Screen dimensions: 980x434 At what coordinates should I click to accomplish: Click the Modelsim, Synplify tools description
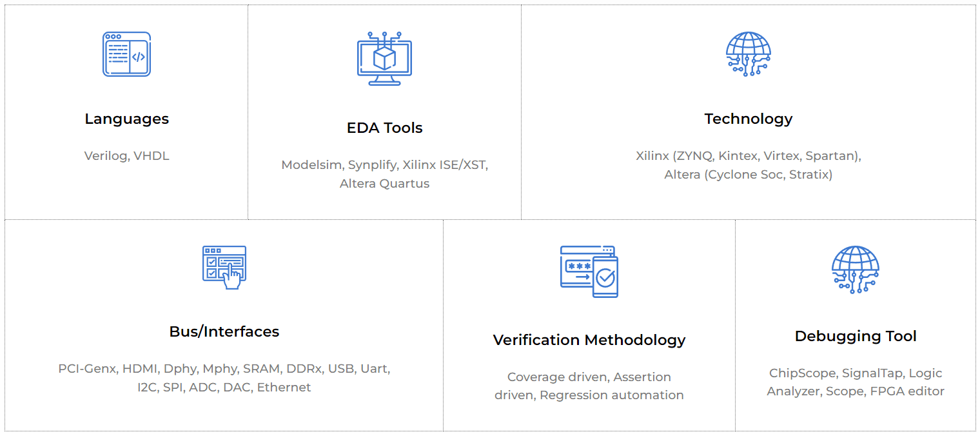tap(385, 174)
